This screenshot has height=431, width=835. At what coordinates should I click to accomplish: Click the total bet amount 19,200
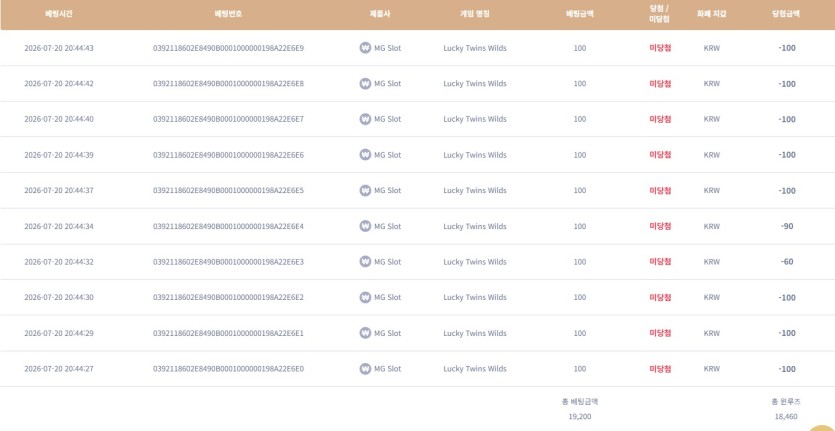pyautogui.click(x=579, y=417)
